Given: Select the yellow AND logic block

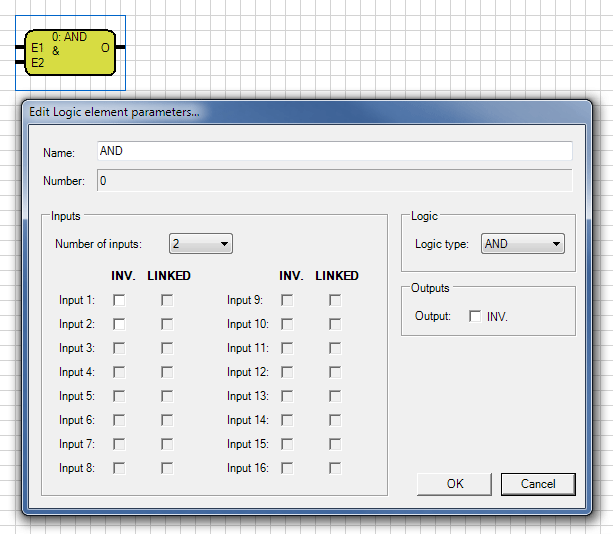Looking at the screenshot, I should point(70,52).
